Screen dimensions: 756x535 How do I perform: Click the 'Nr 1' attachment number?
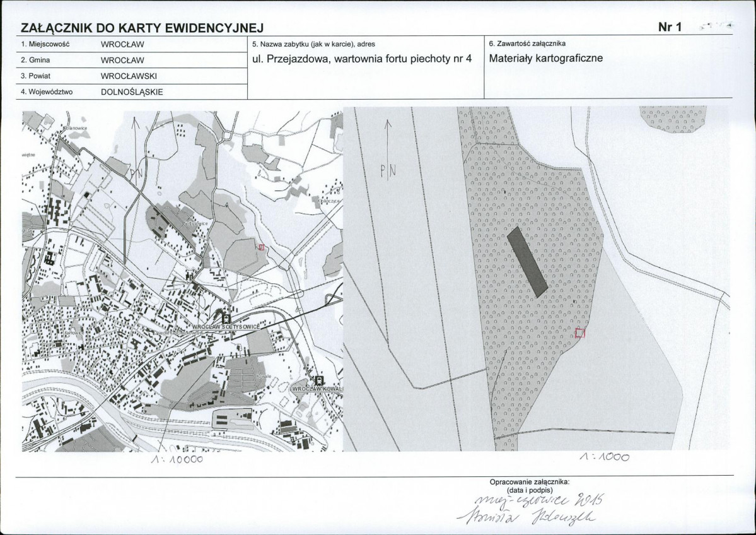(670, 26)
